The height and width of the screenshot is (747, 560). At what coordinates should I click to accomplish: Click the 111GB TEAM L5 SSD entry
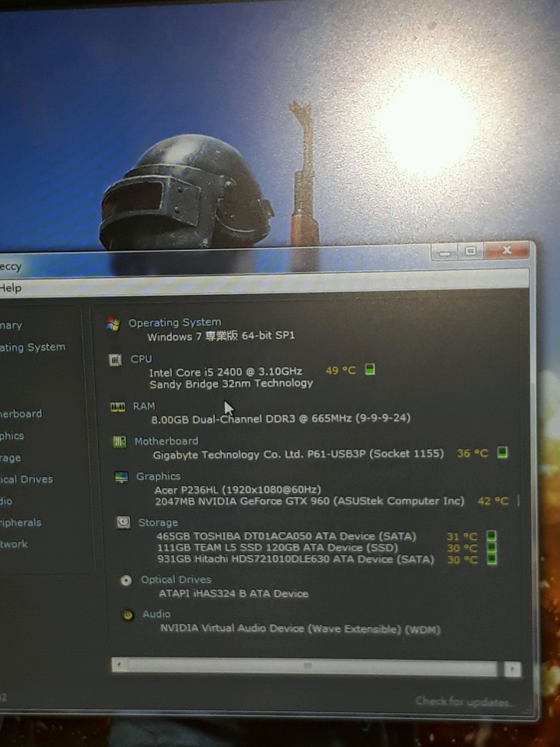point(277,548)
